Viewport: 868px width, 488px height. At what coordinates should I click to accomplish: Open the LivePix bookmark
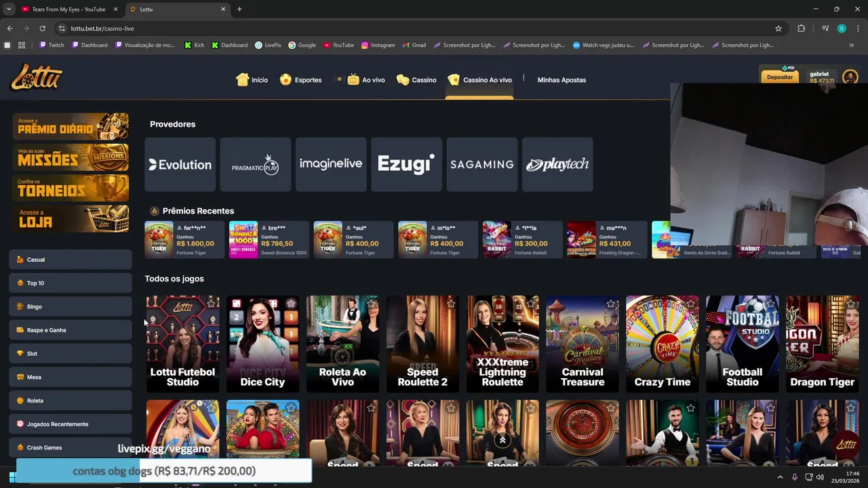tap(269, 45)
